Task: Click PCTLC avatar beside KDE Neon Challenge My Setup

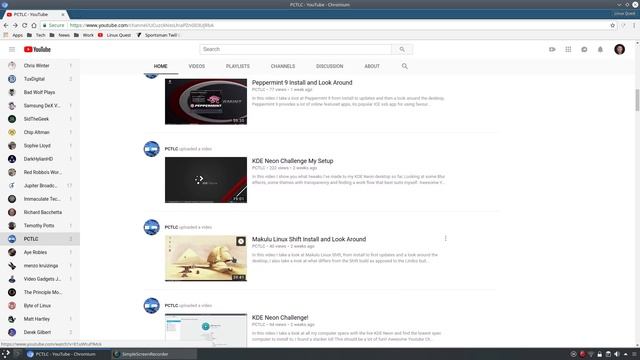Action: [x=151, y=149]
